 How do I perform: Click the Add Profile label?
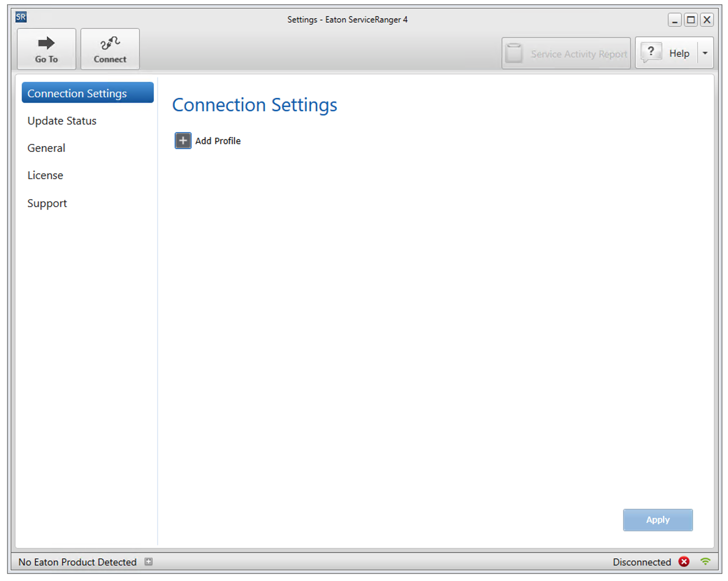pyautogui.click(x=218, y=141)
